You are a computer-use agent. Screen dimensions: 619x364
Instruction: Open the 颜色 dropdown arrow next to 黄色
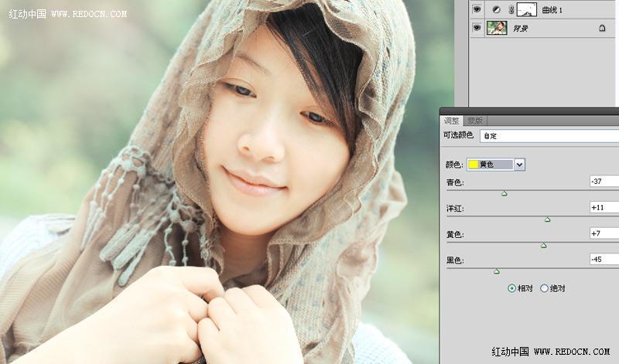(x=519, y=165)
